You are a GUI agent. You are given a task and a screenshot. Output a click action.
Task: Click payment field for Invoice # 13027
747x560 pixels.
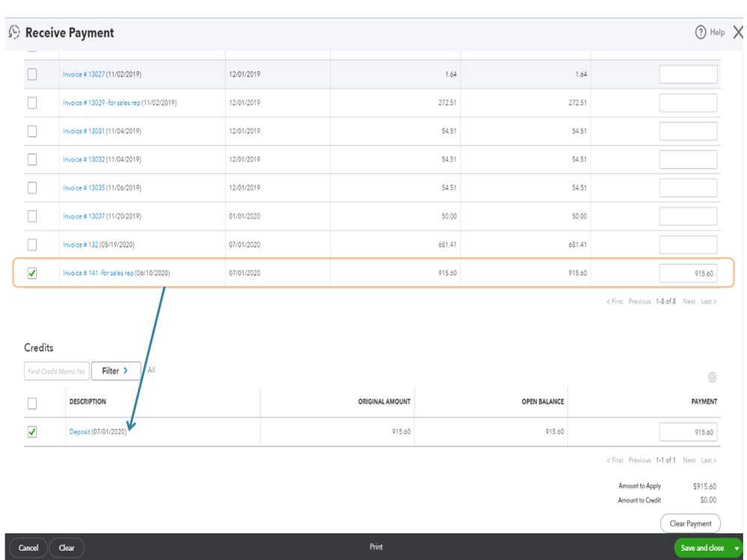pos(688,74)
